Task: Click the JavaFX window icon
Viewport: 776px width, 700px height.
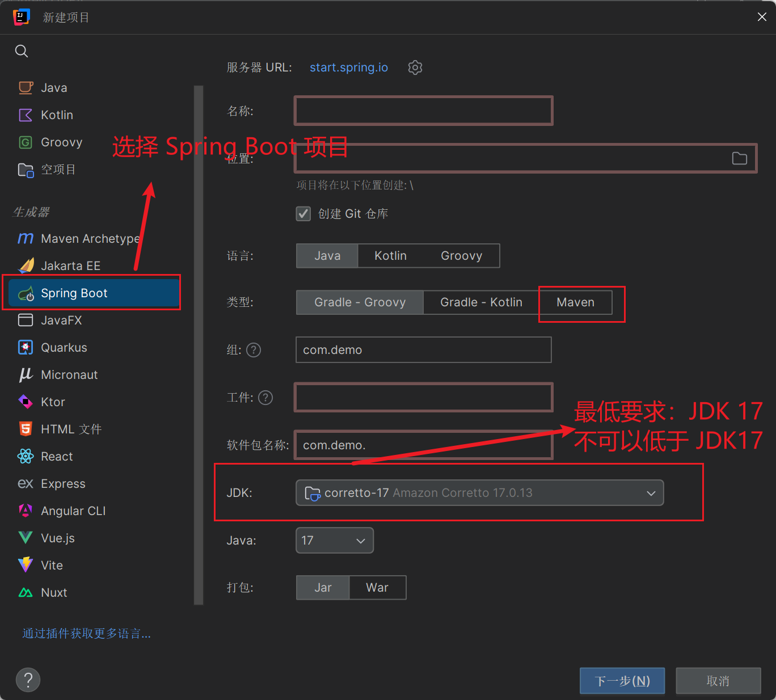Action: (x=26, y=320)
